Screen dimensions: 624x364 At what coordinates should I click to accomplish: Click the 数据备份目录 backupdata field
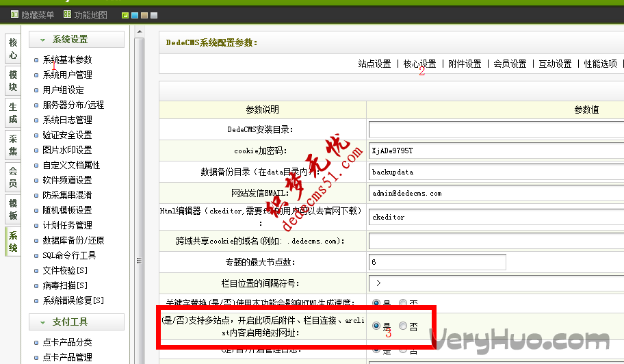[496, 172]
